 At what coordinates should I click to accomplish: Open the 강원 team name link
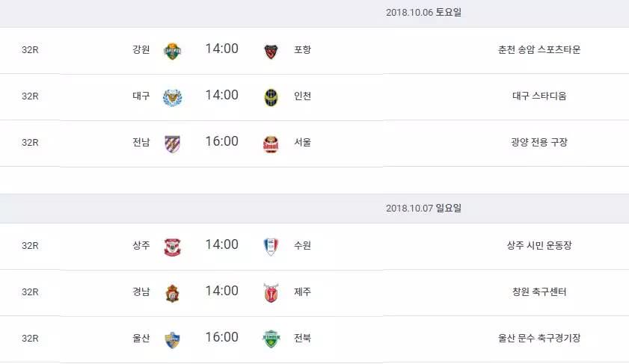141,50
